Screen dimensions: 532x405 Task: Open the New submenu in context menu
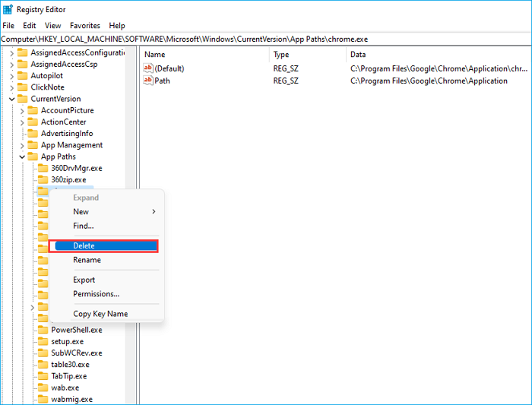click(x=81, y=211)
